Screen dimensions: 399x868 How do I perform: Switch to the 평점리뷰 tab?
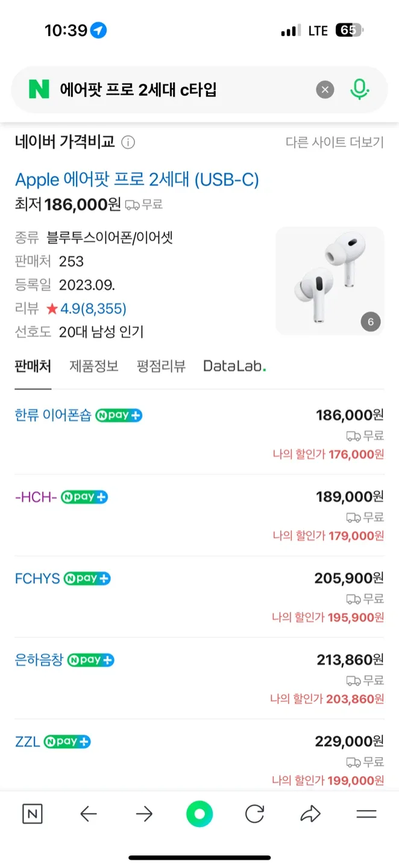pyautogui.click(x=161, y=366)
